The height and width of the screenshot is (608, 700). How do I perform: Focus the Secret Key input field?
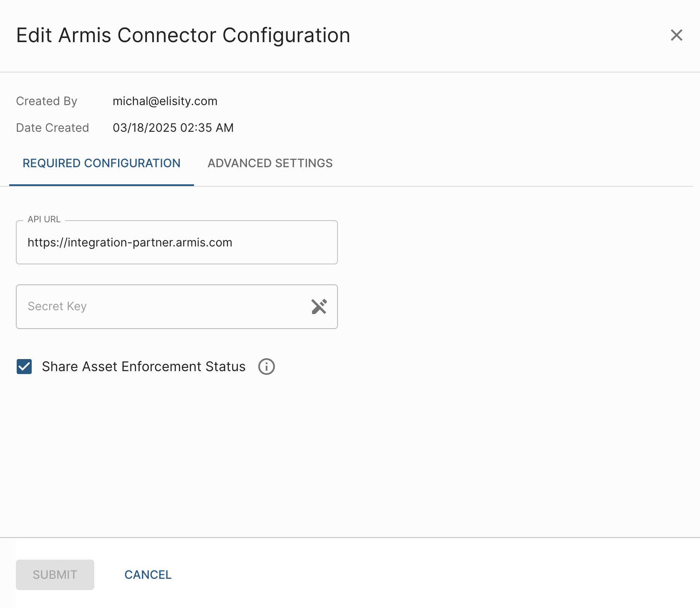point(163,307)
